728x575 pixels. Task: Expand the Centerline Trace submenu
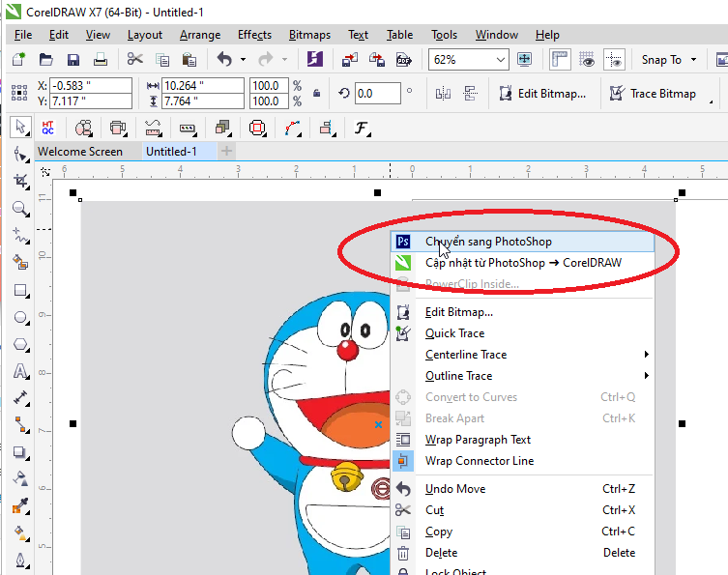[x=646, y=355]
